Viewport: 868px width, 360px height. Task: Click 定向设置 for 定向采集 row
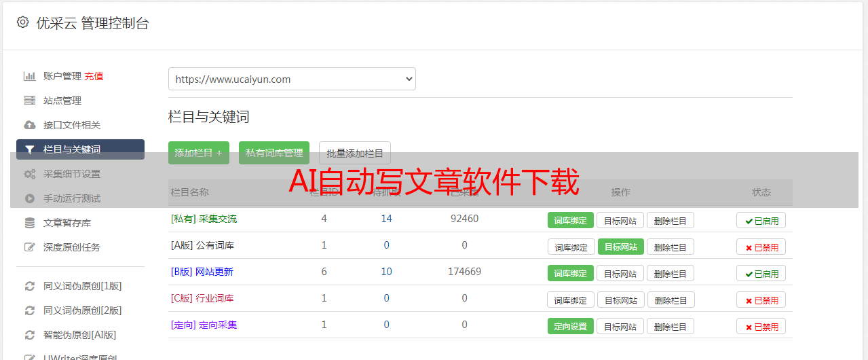[571, 326]
